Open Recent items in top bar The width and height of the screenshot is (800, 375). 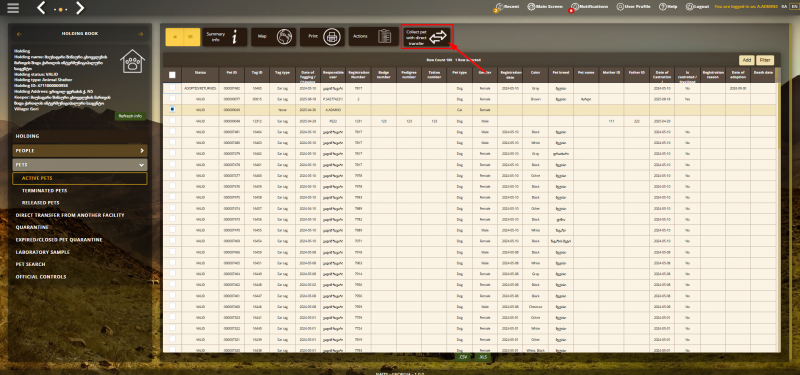click(x=506, y=7)
